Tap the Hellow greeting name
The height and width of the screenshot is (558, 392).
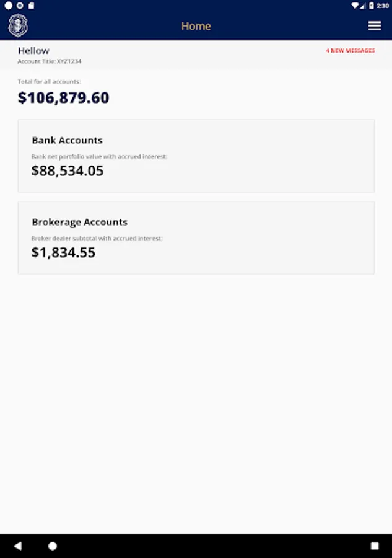33,50
